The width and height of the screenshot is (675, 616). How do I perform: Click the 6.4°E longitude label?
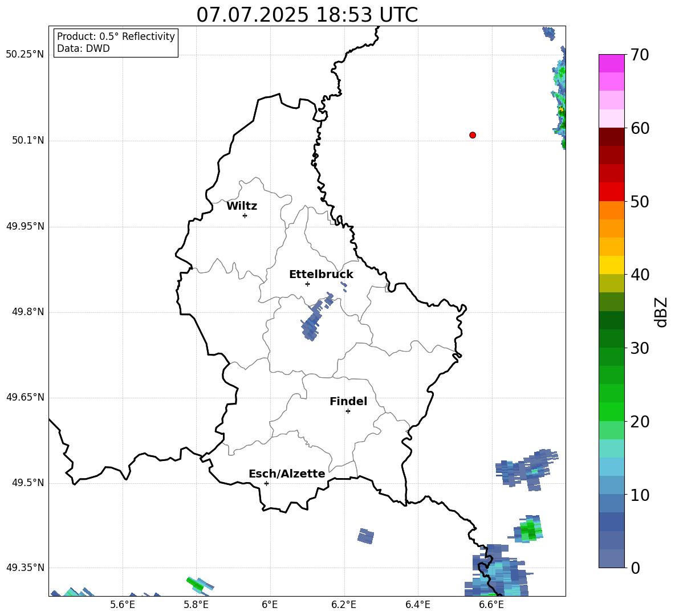point(417,605)
